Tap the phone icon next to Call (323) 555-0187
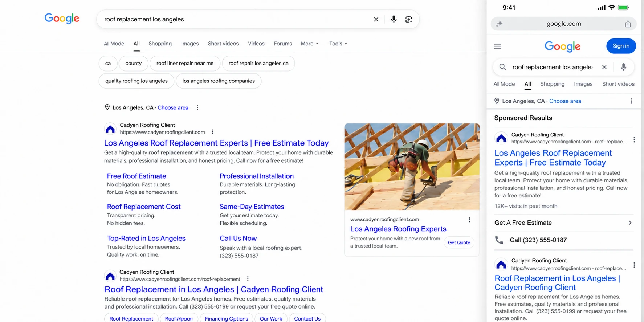The width and height of the screenshot is (644, 322). [500, 240]
